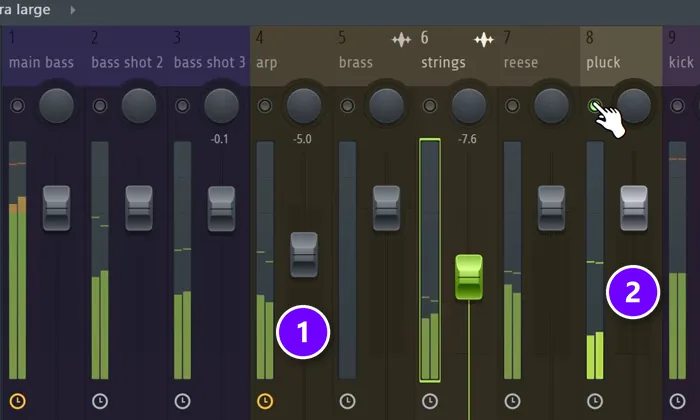The image size is (700, 420).
Task: Click the latency clock icon on bass shot 2
Action: click(100, 401)
